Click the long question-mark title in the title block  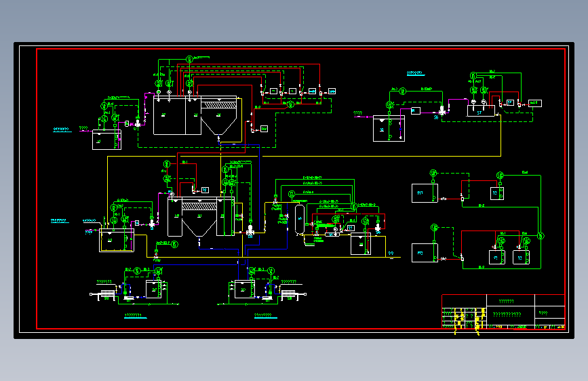pos(507,315)
